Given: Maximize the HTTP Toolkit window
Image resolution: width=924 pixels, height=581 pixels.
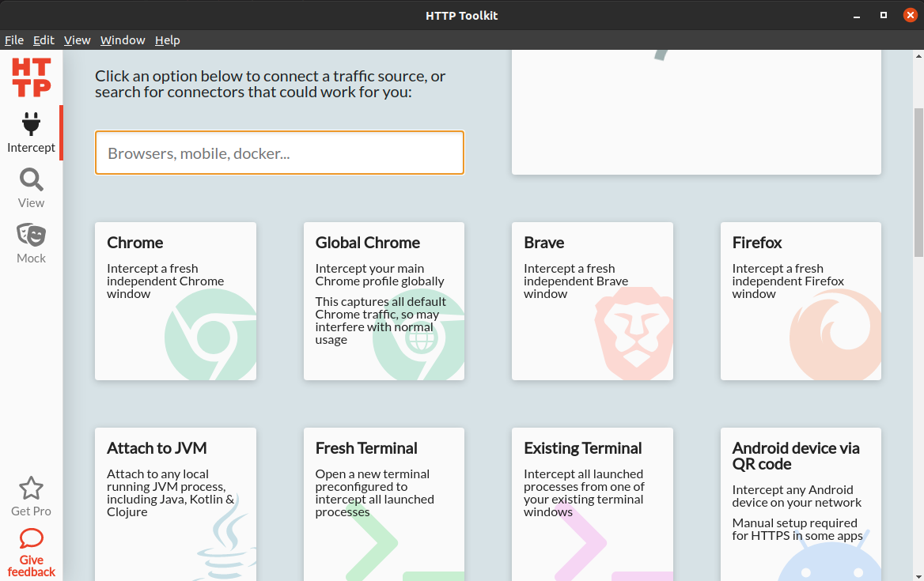Looking at the screenshot, I should coord(884,15).
